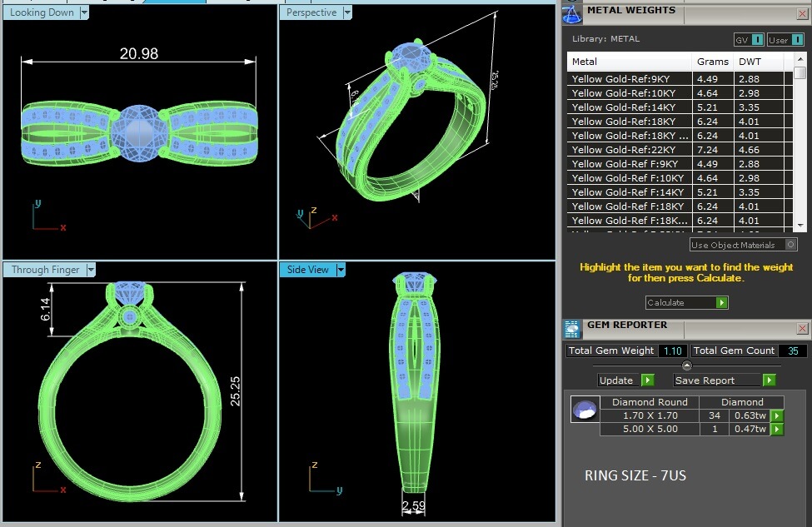Click green arrow on the 0.63tw row
812x527 pixels.
[777, 415]
